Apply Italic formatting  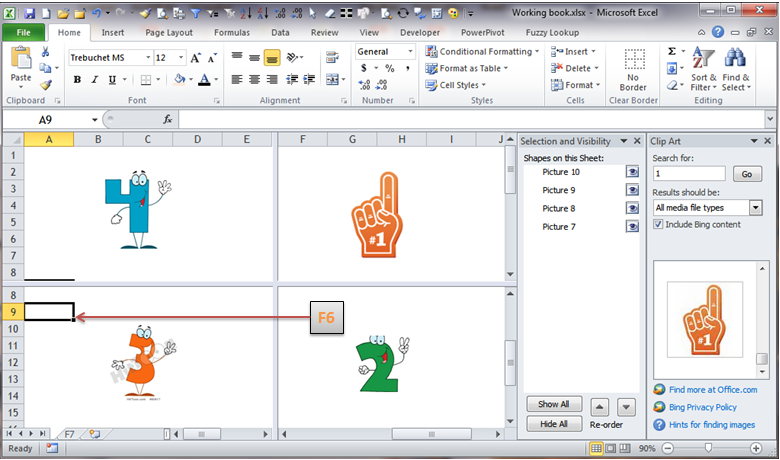(x=94, y=80)
